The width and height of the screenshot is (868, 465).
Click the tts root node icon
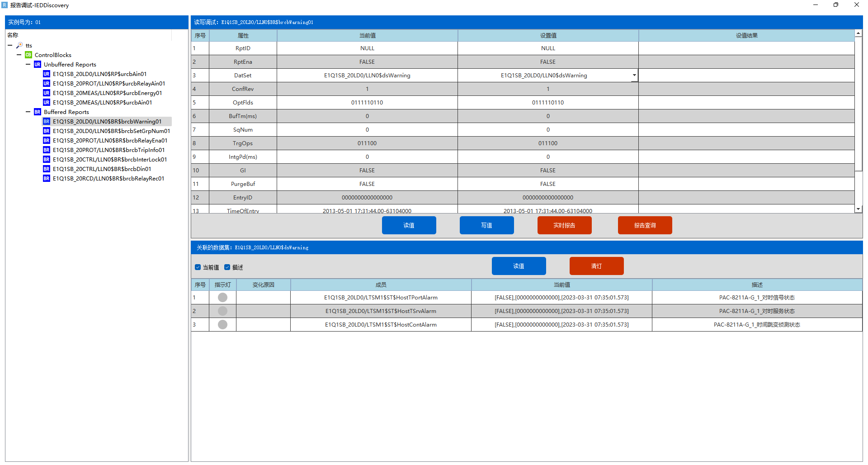19,45
